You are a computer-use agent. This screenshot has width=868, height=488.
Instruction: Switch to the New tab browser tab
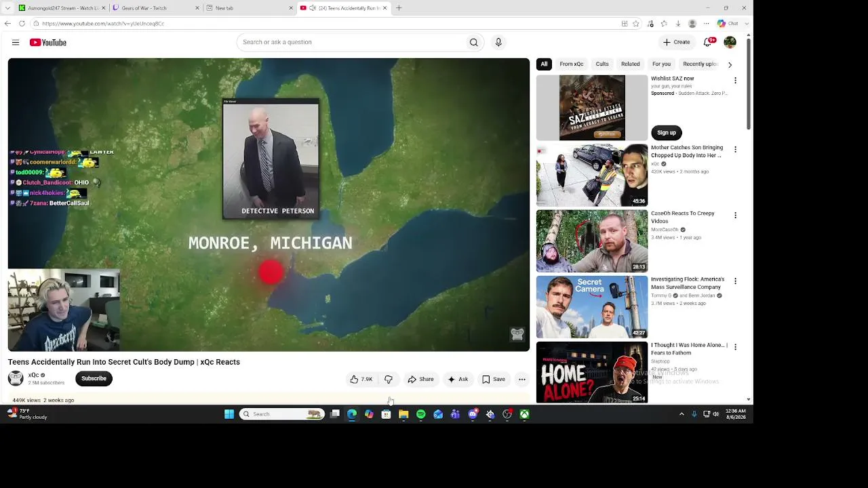tap(248, 8)
